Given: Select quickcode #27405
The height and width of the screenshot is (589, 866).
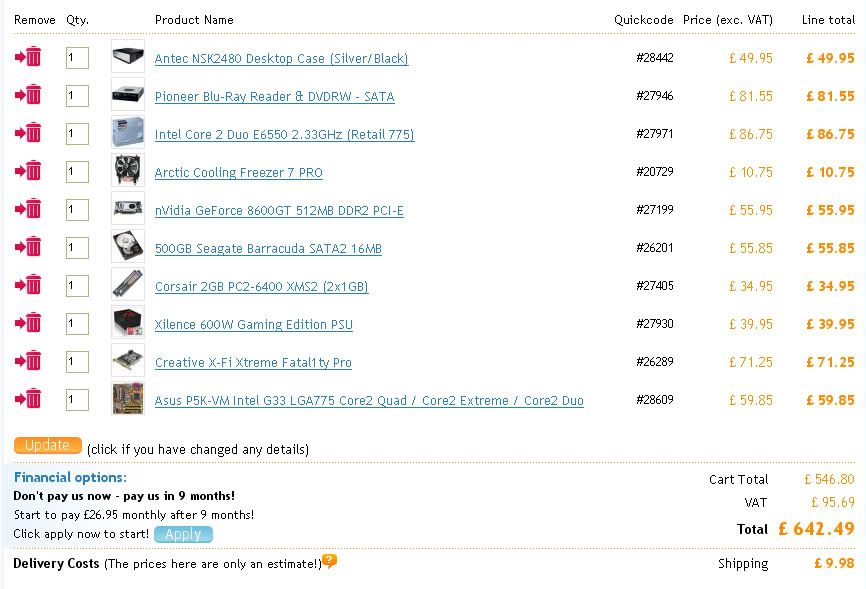Looking at the screenshot, I should point(655,286).
